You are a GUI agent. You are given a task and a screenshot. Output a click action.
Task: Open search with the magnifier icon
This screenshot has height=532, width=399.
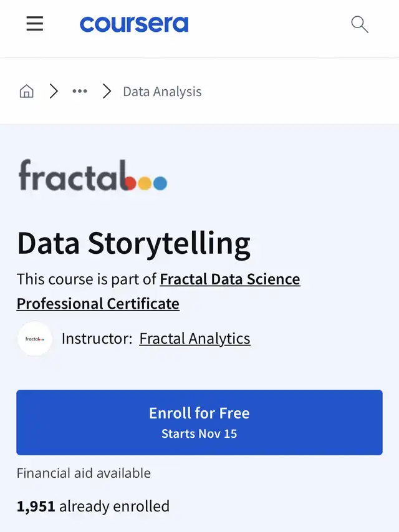360,24
